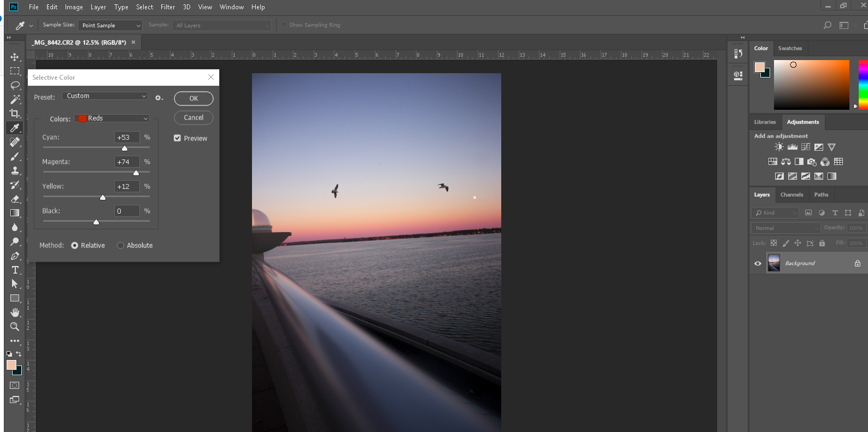The height and width of the screenshot is (432, 868).
Task: Hide the Background layer visibility eye
Action: [758, 263]
